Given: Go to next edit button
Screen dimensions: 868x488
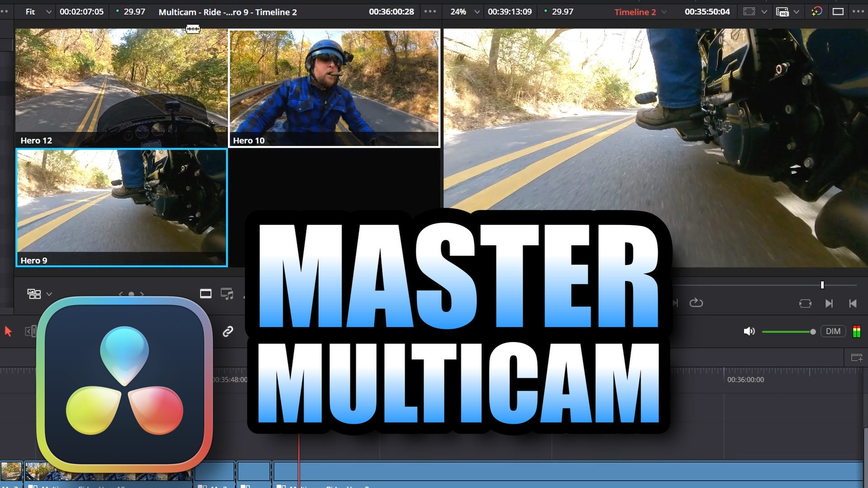Looking at the screenshot, I should pyautogui.click(x=829, y=304).
